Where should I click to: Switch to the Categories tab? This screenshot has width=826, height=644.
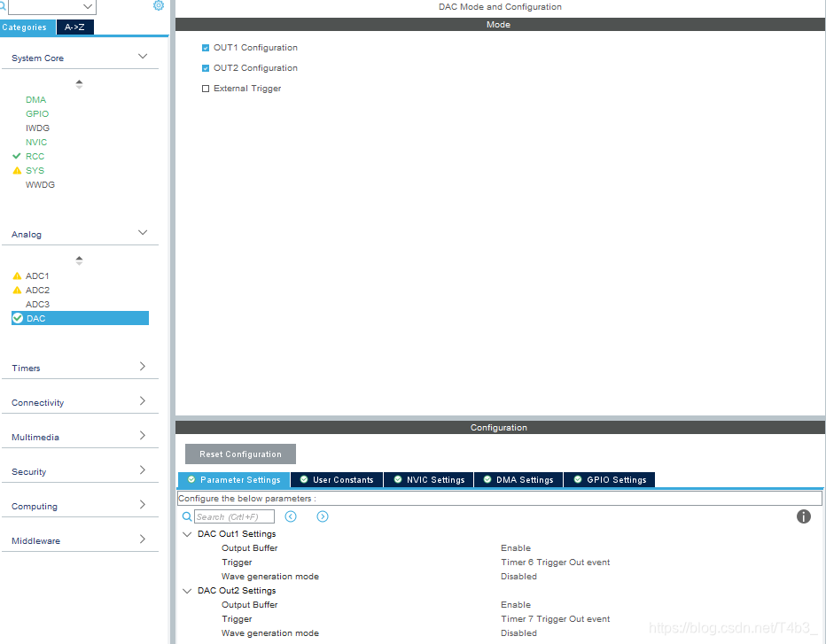coord(28,27)
